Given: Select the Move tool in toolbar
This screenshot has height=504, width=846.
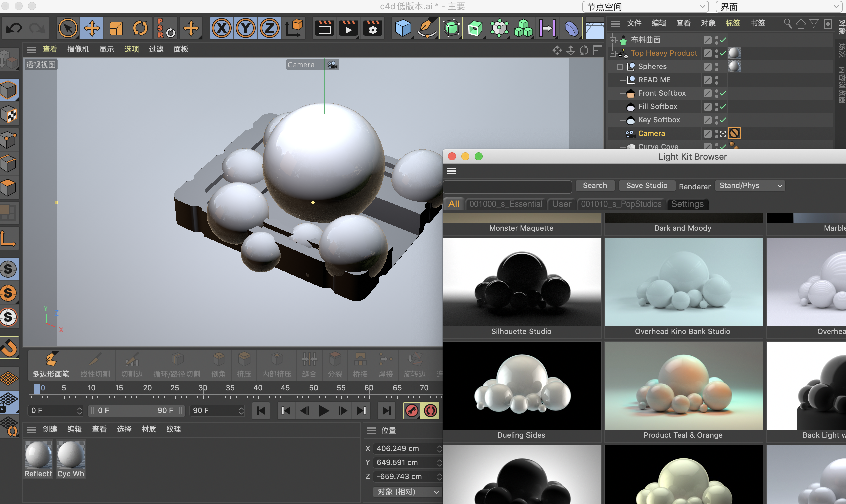Looking at the screenshot, I should click(x=92, y=28).
